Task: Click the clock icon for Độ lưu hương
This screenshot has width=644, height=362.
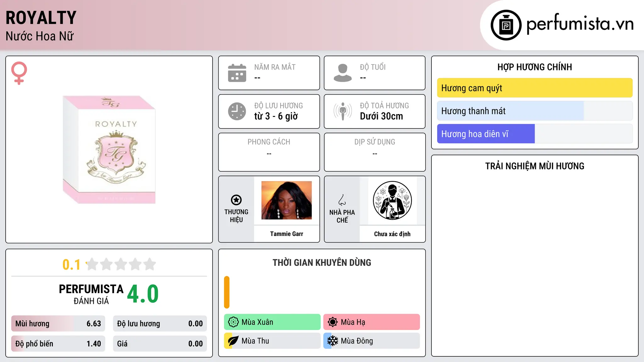Action: [237, 111]
